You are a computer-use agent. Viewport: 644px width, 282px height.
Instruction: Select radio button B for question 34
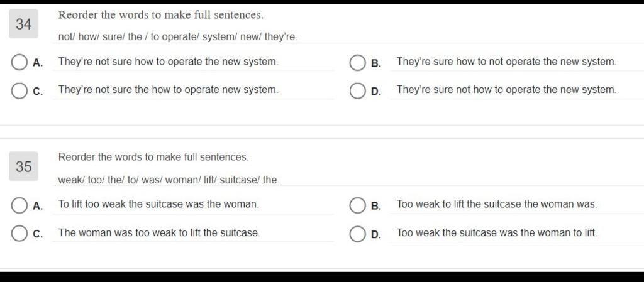[357, 63]
